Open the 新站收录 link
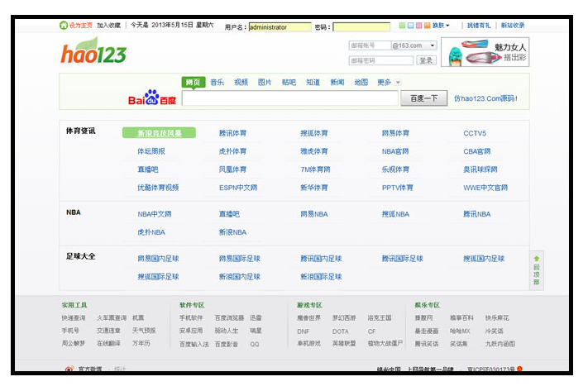 tap(513, 25)
